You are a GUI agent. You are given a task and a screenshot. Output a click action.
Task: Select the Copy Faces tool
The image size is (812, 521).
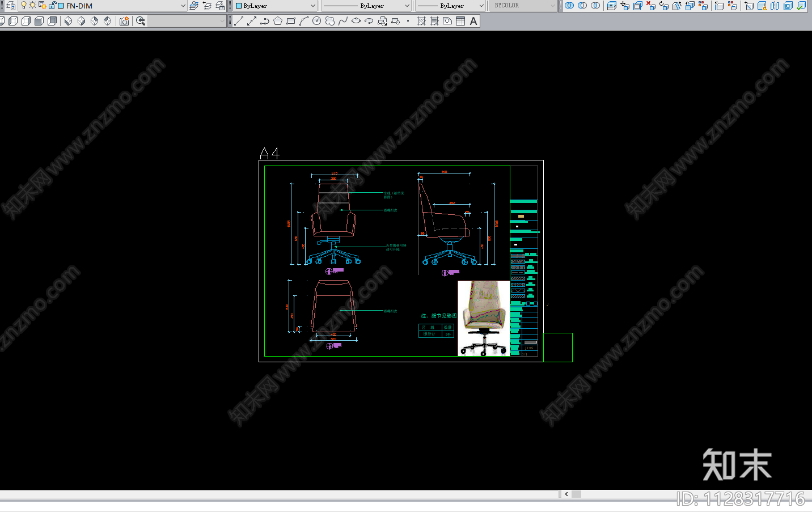(690, 6)
